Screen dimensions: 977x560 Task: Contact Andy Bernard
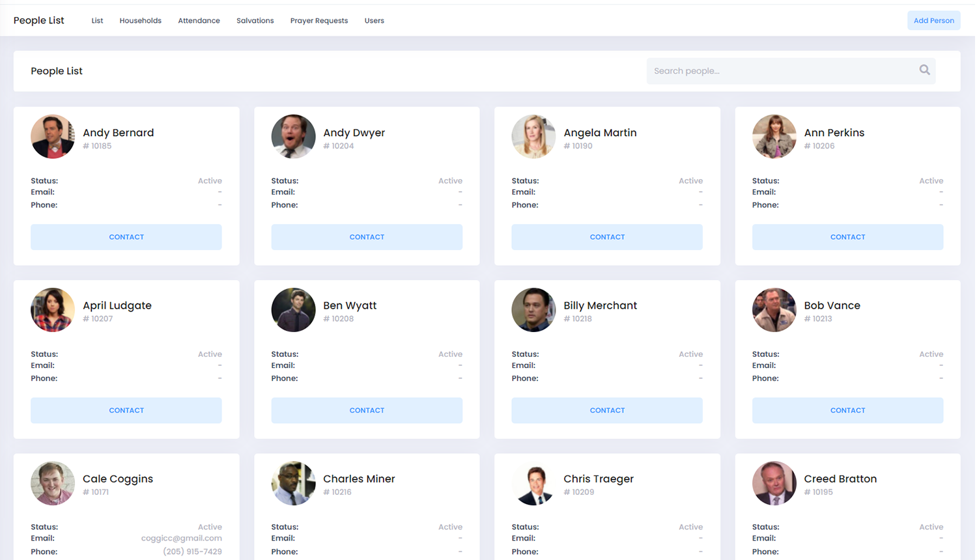point(126,237)
